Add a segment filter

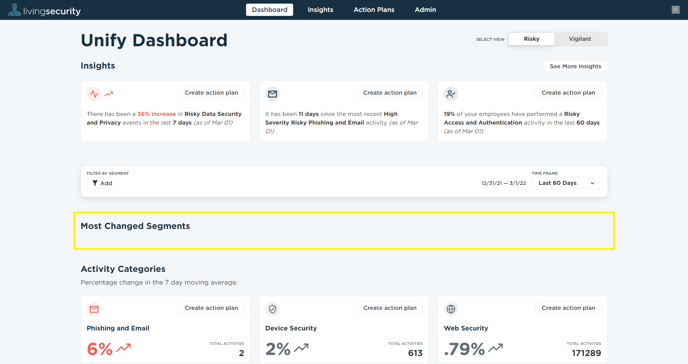(x=102, y=183)
